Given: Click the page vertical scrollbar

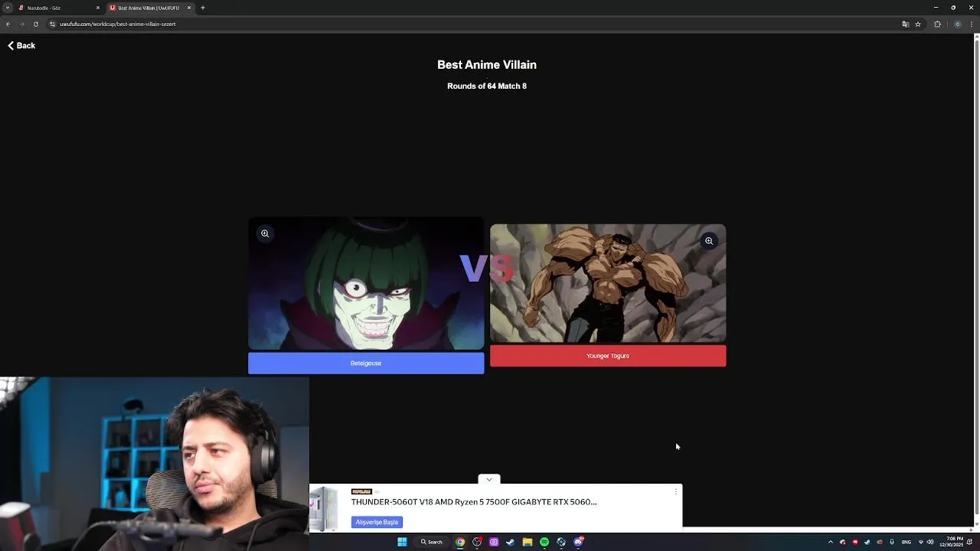Looking at the screenshot, I should click(x=976, y=275).
